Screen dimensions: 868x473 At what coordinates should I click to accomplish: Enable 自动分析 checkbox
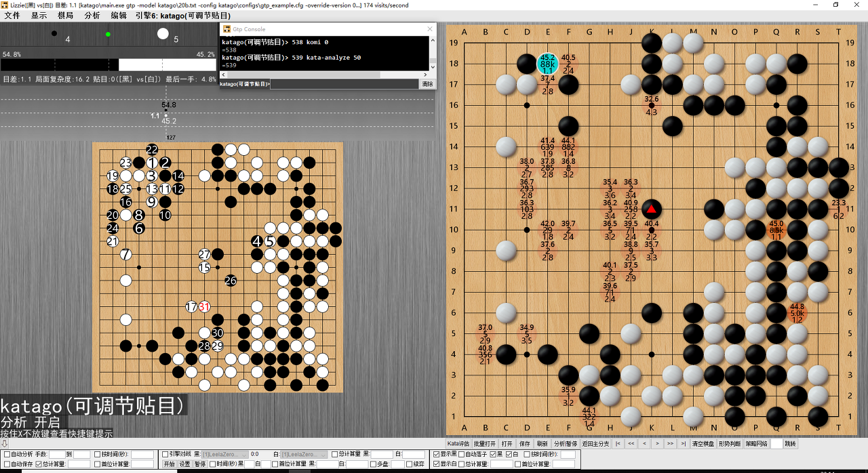7,454
